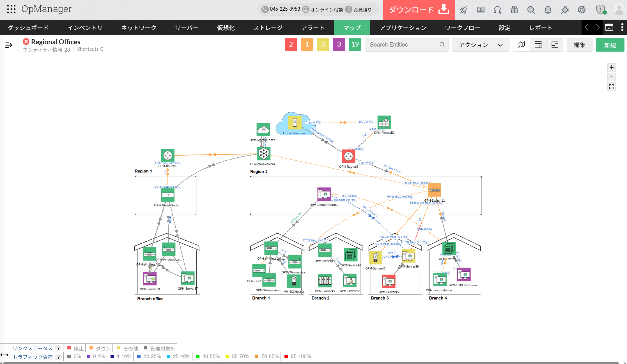627x364 pixels.
Task: Open the 仮想化 tab
Action: 226,28
